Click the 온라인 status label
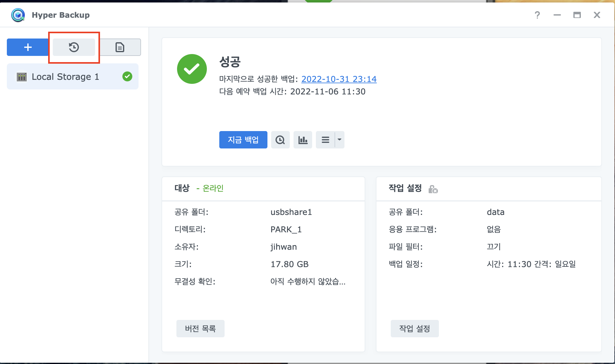Image resolution: width=615 pixels, height=364 pixels. click(x=213, y=188)
